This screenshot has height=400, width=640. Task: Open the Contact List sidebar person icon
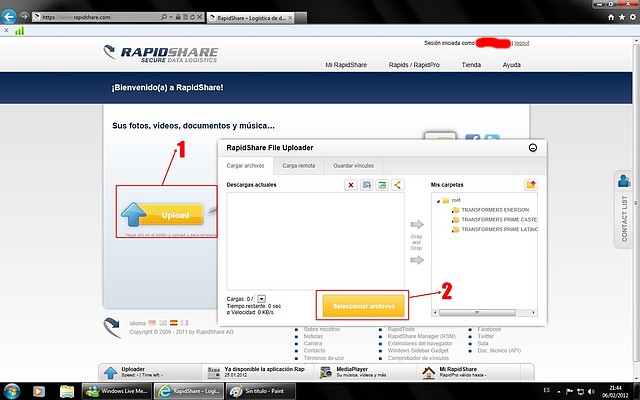tap(623, 180)
